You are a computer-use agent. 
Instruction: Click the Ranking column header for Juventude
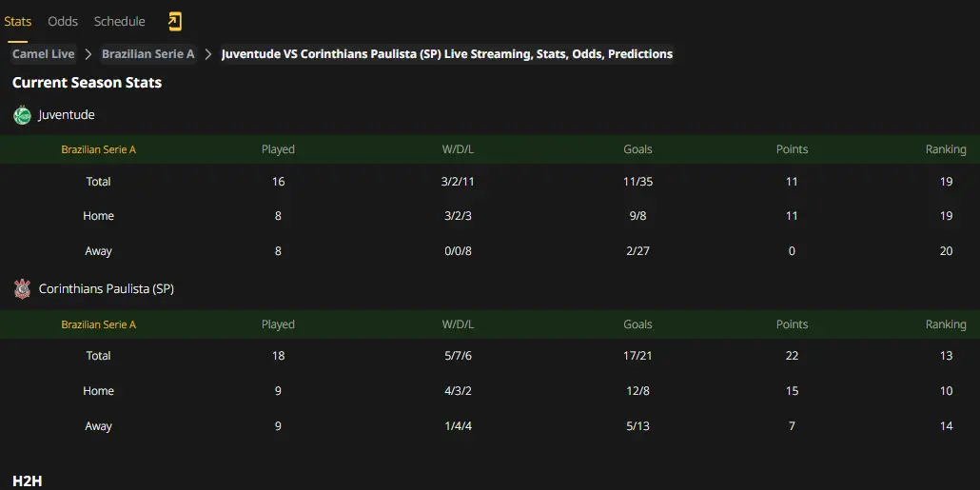pyautogui.click(x=946, y=149)
